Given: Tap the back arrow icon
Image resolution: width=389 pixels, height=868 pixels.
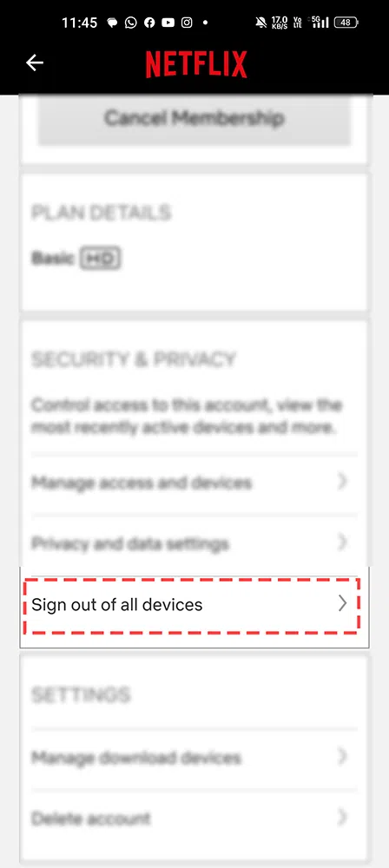Looking at the screenshot, I should pyautogui.click(x=35, y=63).
